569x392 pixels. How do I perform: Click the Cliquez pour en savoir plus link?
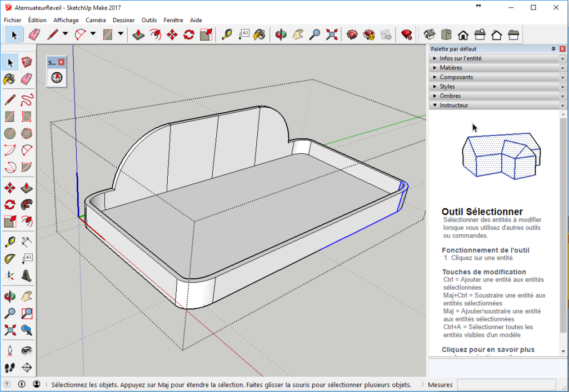click(x=488, y=349)
